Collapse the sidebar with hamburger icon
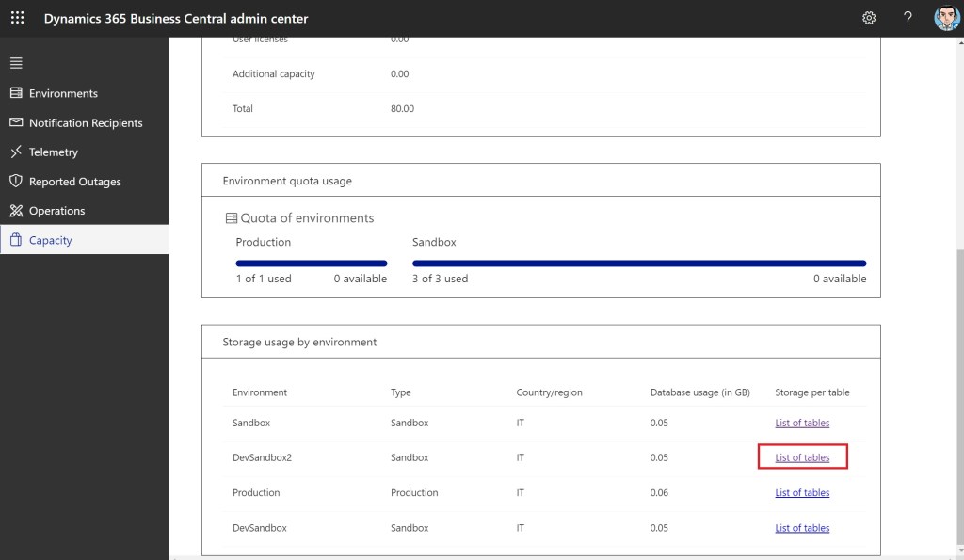The height and width of the screenshot is (560, 964). tap(16, 63)
